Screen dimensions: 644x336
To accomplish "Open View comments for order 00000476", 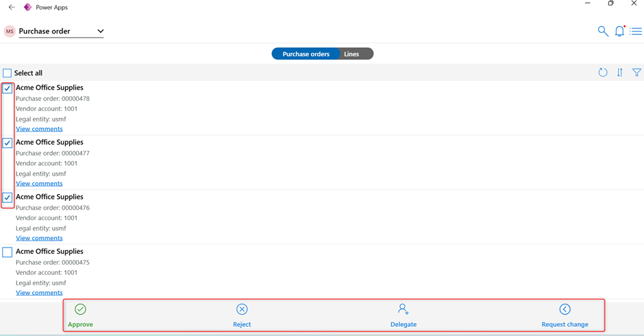I will pos(39,238).
